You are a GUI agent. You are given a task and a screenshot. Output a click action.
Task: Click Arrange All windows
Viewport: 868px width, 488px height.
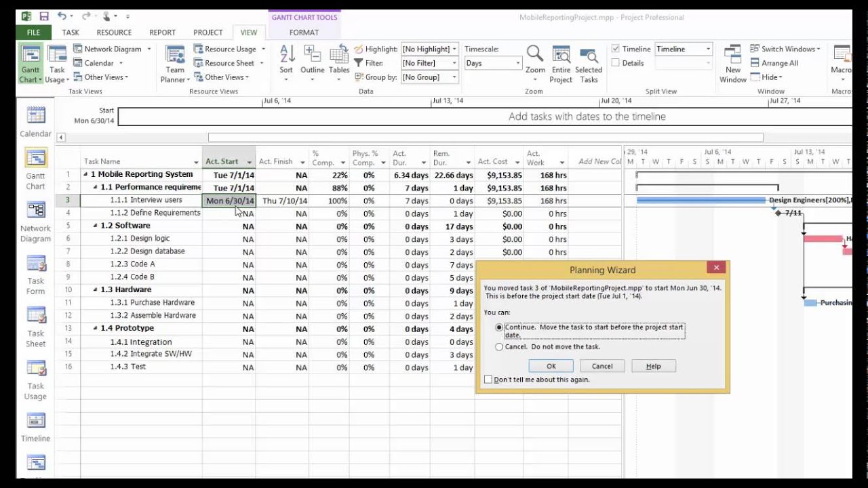click(774, 63)
